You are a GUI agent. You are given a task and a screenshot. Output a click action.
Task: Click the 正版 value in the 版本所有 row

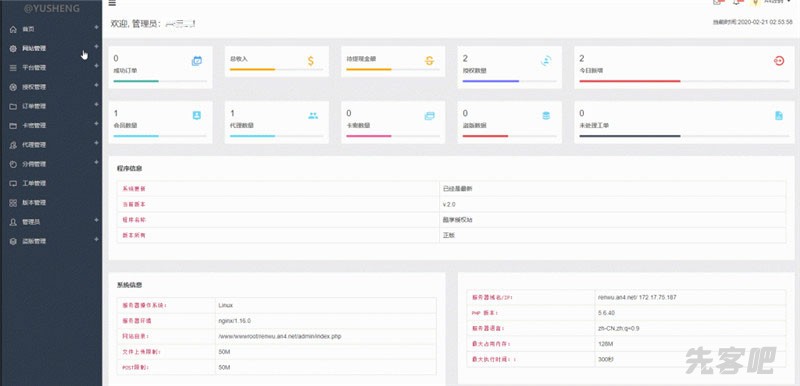tap(448, 236)
